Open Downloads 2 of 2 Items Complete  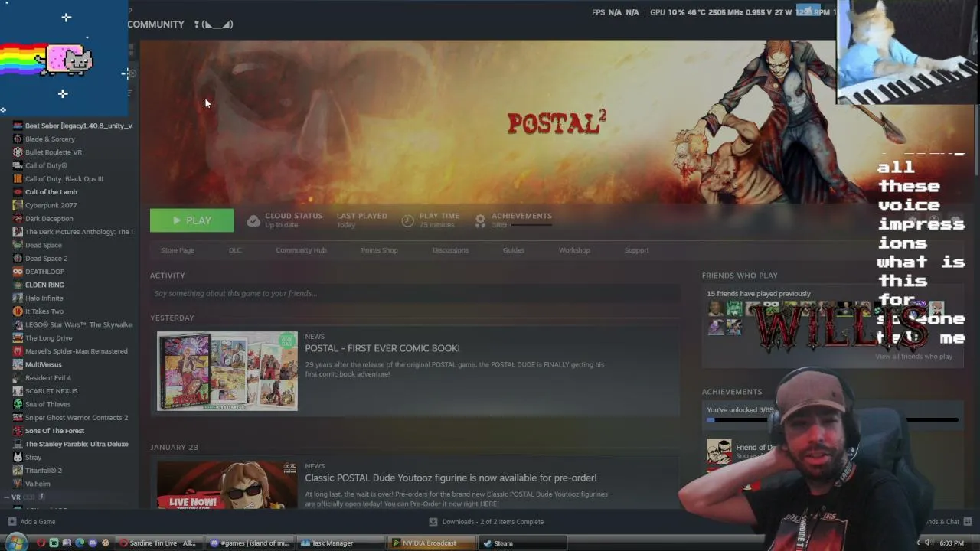(x=493, y=522)
